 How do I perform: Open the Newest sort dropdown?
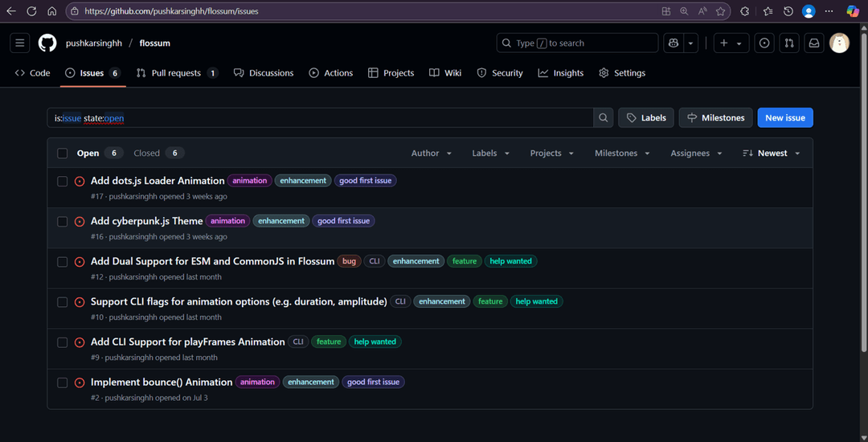point(771,153)
